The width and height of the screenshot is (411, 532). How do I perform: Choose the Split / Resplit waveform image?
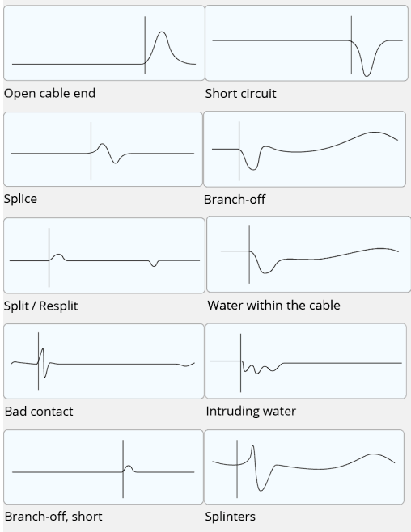tap(104, 255)
